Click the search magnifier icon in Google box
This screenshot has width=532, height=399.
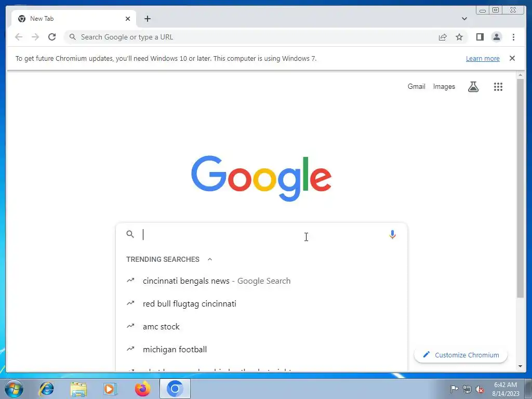click(x=130, y=234)
